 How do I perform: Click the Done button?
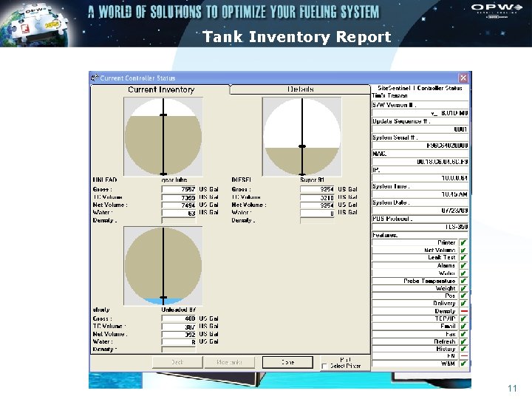pyautogui.click(x=287, y=362)
